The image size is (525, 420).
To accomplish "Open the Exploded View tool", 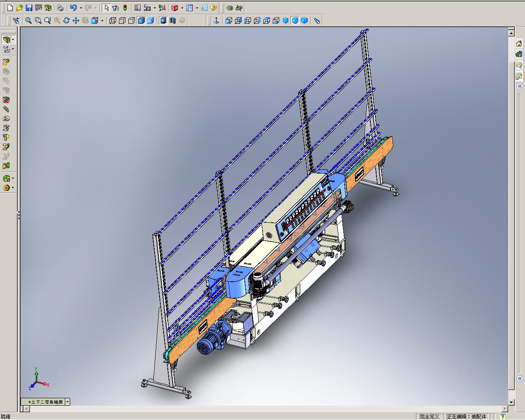I will (x=6, y=147).
